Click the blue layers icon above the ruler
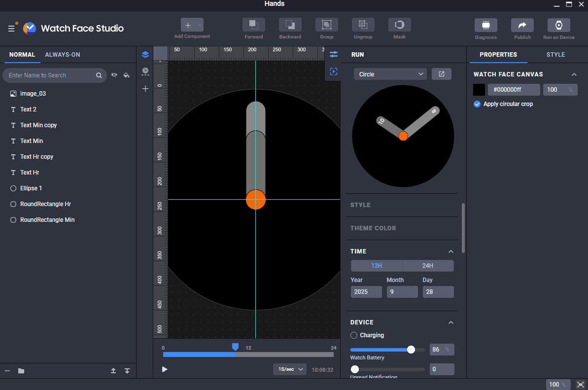The image size is (588, 390). 145,55
